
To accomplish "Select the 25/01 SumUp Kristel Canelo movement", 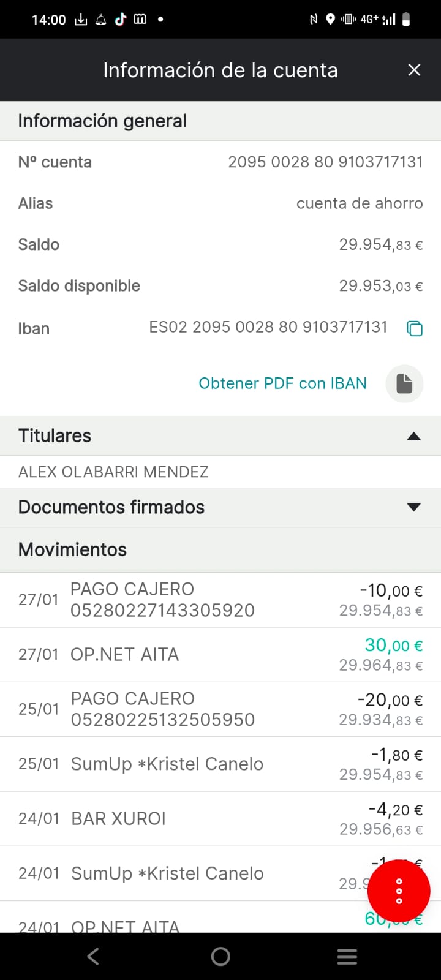I will tap(221, 764).
